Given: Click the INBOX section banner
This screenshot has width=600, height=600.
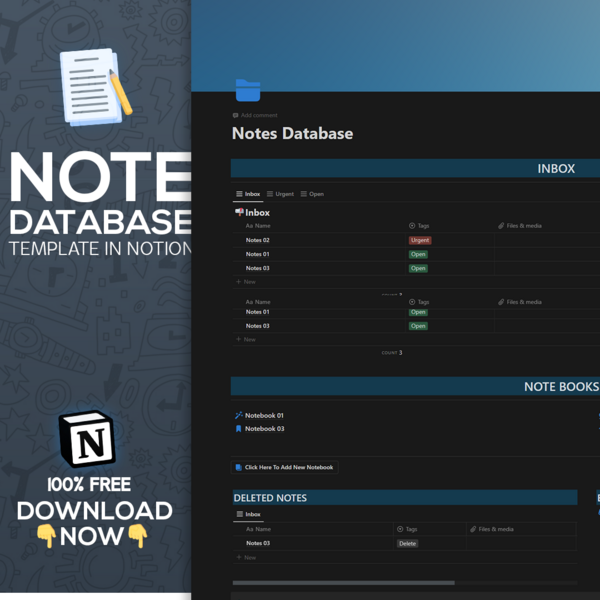Looking at the screenshot, I should (415, 168).
